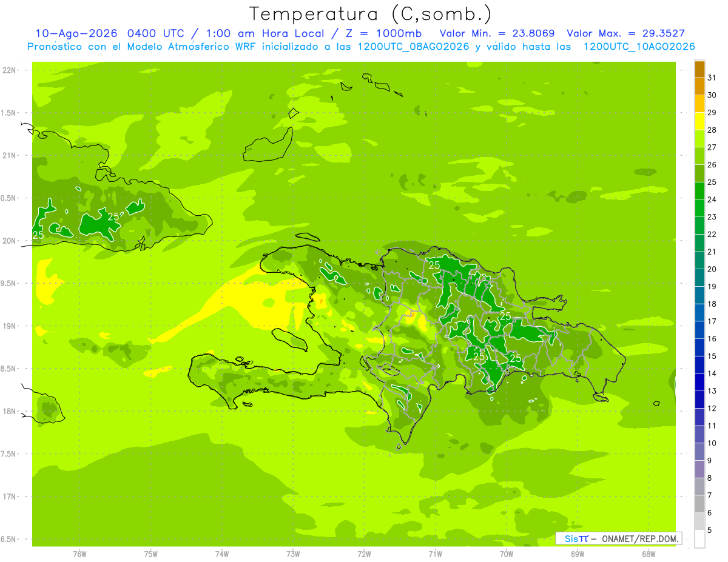Click the '75W' longitude label

[151, 555]
